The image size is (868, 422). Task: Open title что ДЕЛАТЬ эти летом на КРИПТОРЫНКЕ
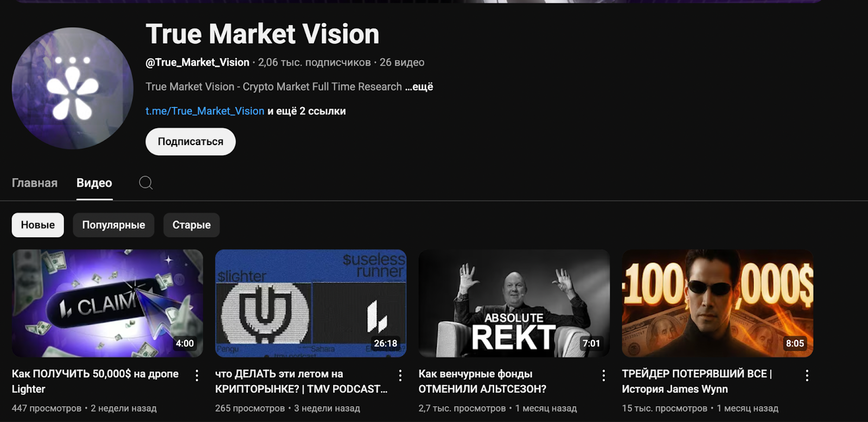click(x=302, y=381)
